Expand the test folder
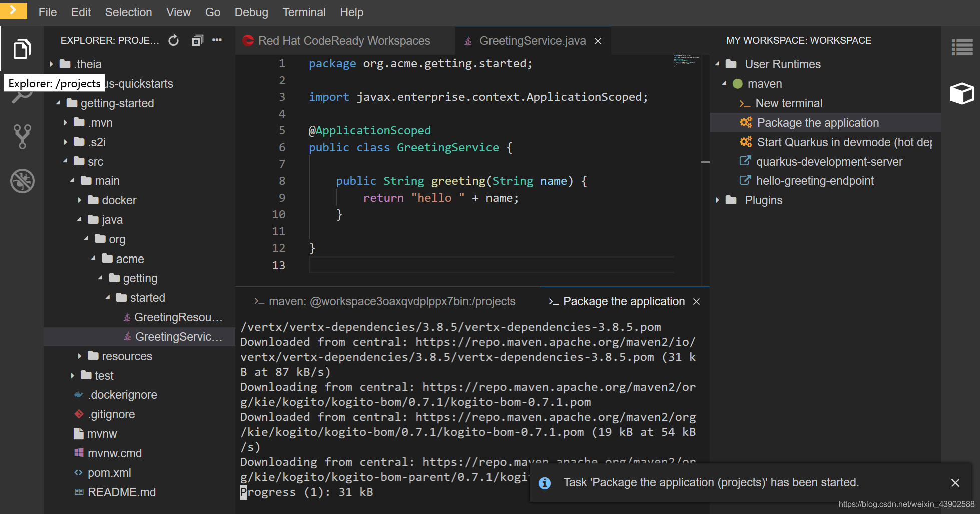 pos(72,376)
